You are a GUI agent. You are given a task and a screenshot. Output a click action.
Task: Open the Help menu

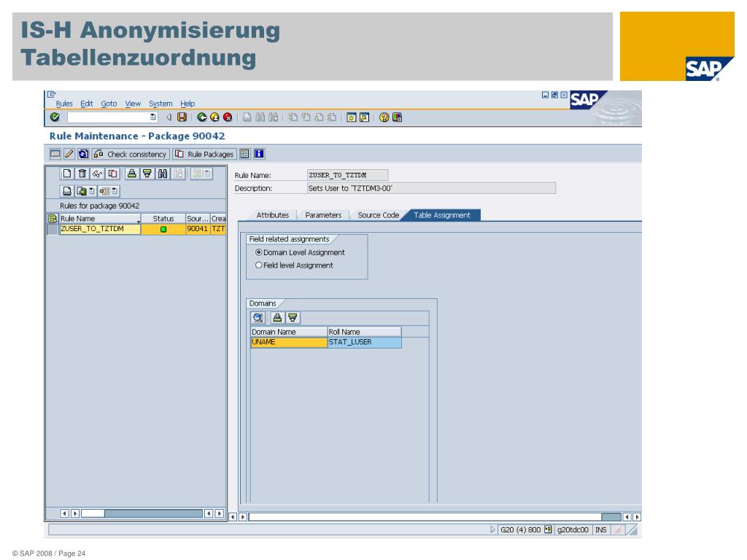(x=187, y=104)
